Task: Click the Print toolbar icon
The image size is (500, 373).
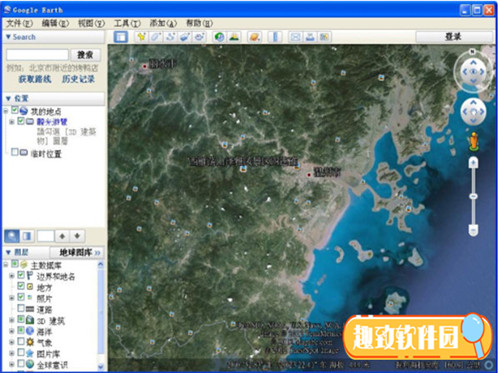Action: tap(310, 37)
